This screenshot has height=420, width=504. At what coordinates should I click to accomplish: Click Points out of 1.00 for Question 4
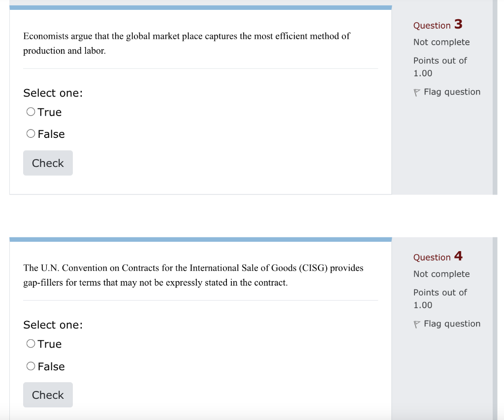440,298
